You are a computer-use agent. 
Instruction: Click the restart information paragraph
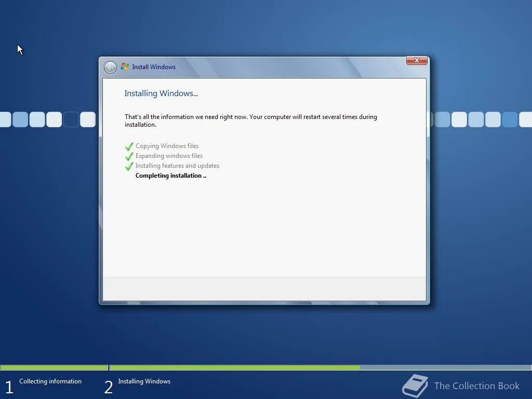click(x=251, y=121)
